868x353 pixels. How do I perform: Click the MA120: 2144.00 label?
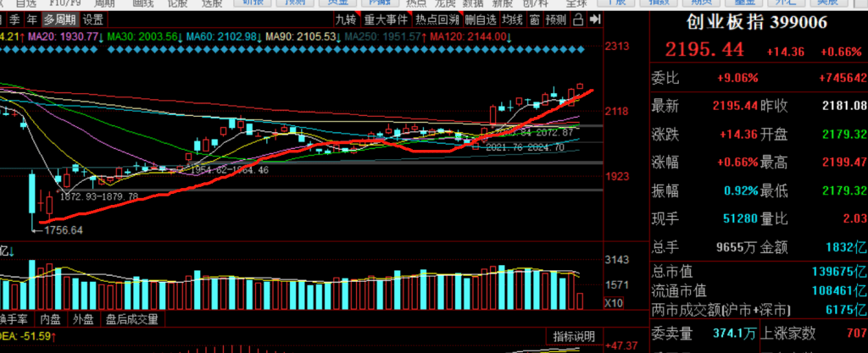coord(470,37)
